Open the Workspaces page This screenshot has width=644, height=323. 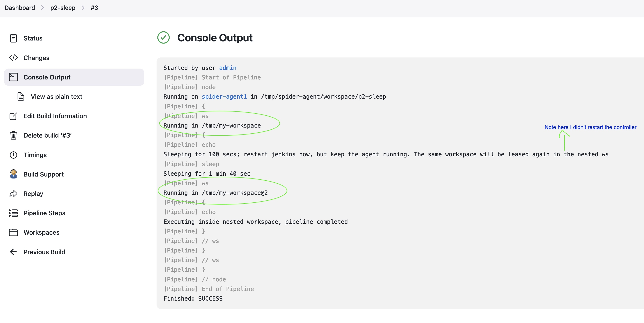click(42, 232)
